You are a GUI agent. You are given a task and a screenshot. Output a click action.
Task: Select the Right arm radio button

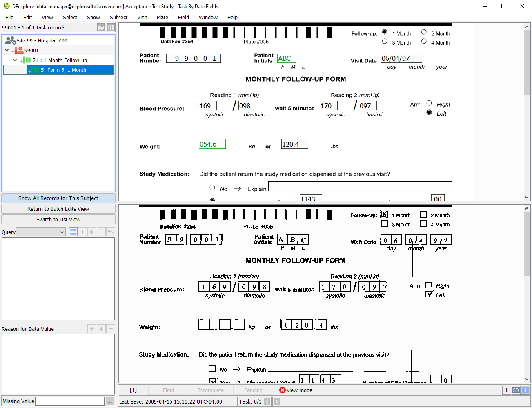(429, 103)
